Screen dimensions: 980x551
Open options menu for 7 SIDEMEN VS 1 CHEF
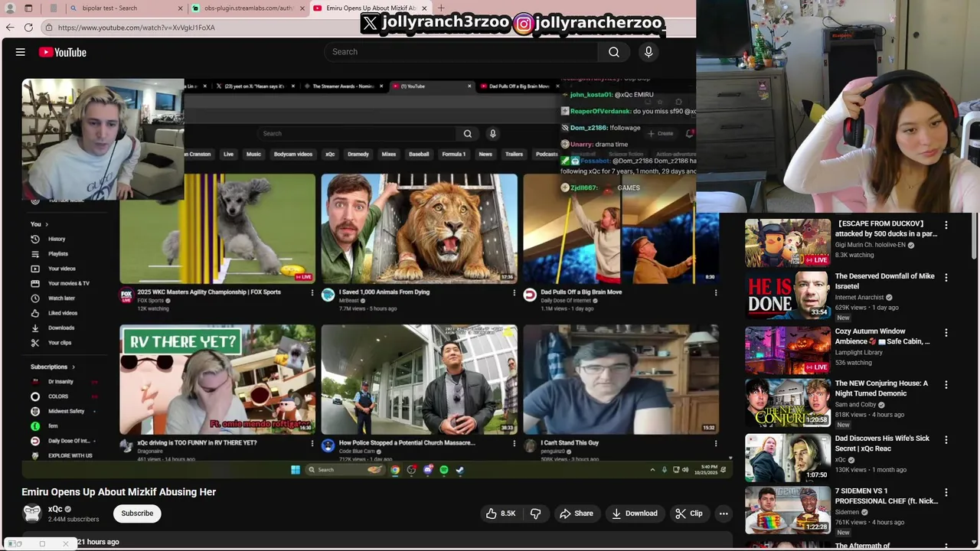click(946, 491)
